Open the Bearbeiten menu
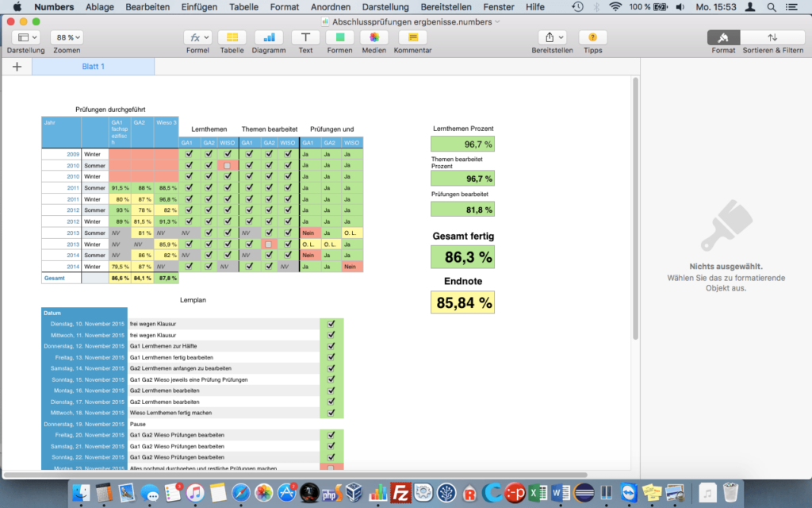This screenshot has height=508, width=812. pyautogui.click(x=147, y=7)
